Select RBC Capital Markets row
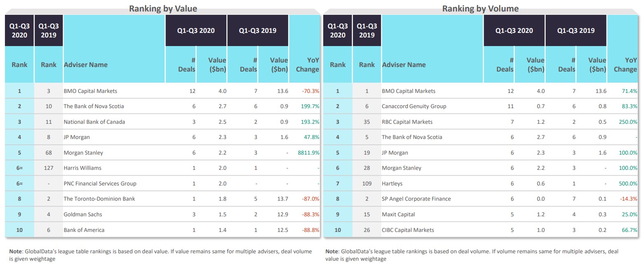This screenshot has height=264, width=644. [407, 122]
